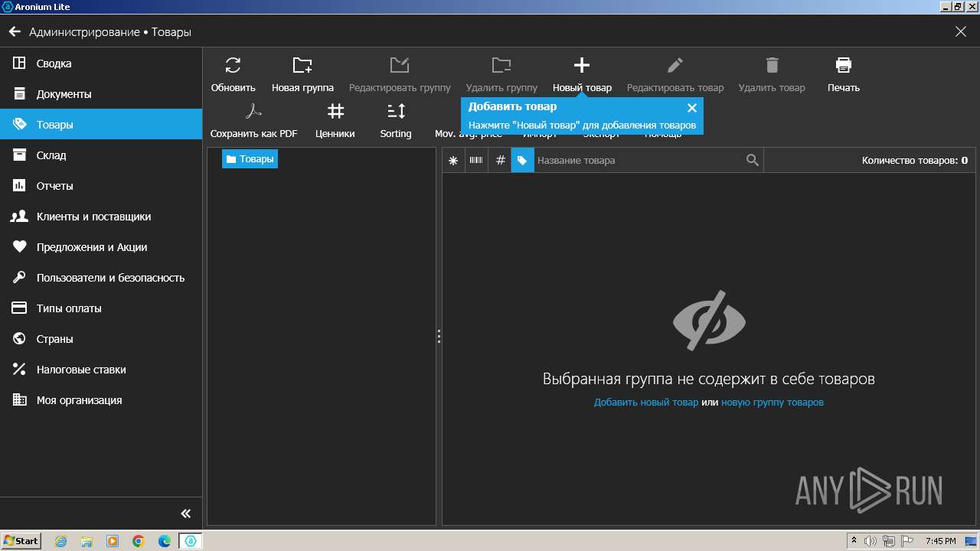The height and width of the screenshot is (551, 980).
Task: Click the vertical panel splitter handle
Action: pos(439,336)
